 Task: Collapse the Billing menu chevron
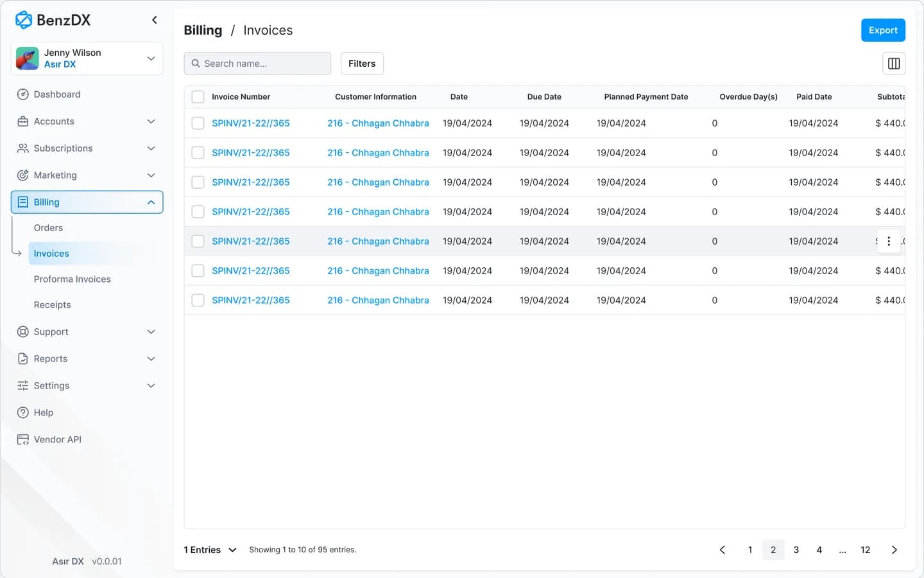coord(151,202)
